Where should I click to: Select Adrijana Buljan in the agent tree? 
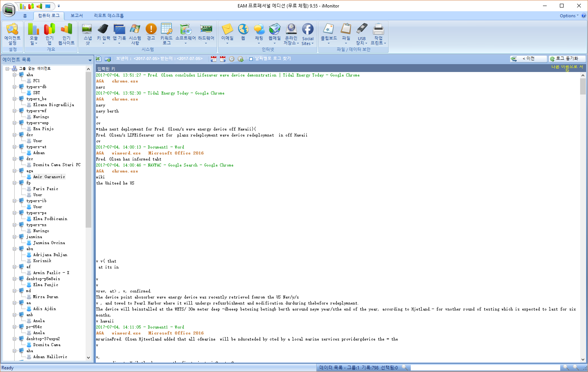pos(50,255)
